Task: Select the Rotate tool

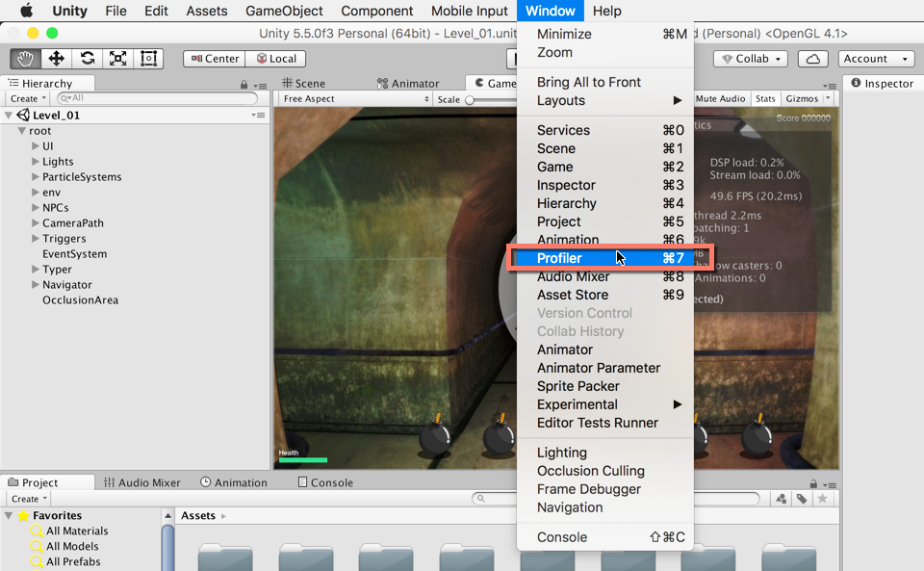Action: pos(88,59)
